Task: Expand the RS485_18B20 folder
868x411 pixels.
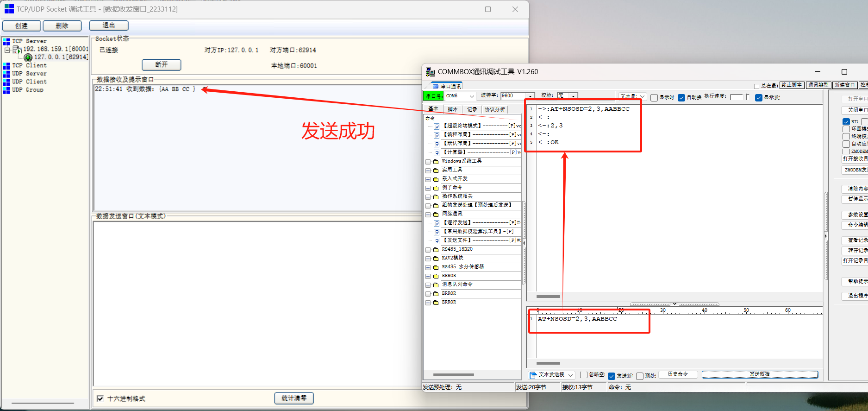Action: [428, 250]
